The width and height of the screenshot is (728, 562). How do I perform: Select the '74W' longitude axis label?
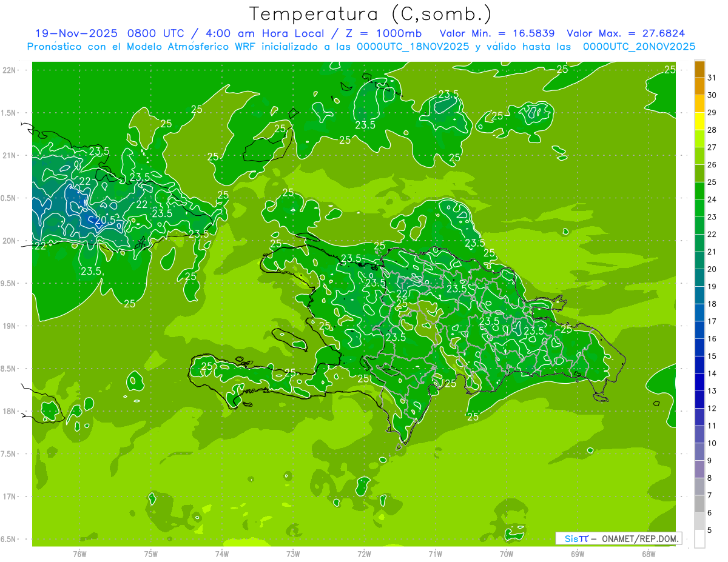[222, 554]
